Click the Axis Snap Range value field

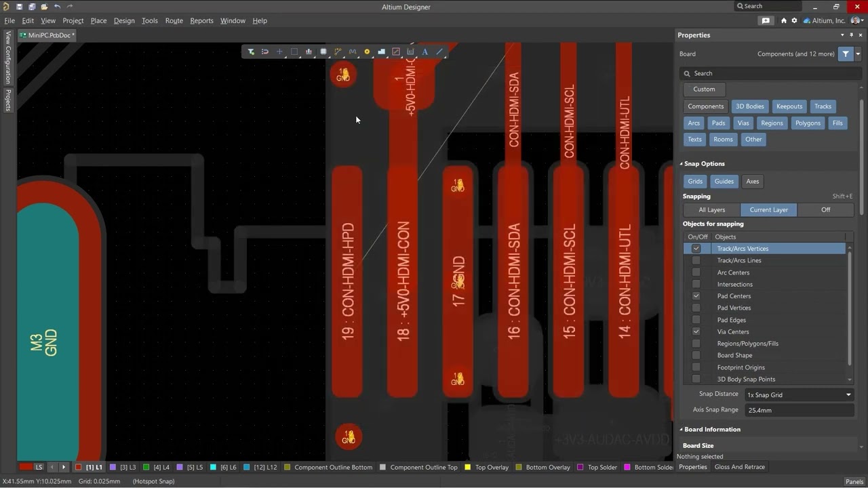pos(799,410)
